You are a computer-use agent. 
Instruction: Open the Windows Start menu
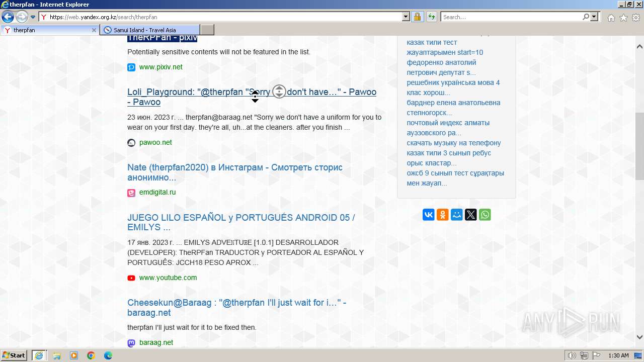pyautogui.click(x=14, y=355)
